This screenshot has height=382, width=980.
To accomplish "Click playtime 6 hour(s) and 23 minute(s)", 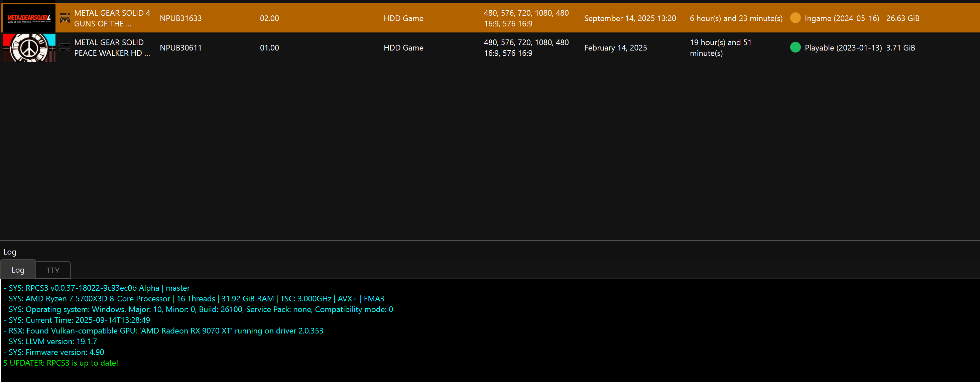I will [736, 18].
